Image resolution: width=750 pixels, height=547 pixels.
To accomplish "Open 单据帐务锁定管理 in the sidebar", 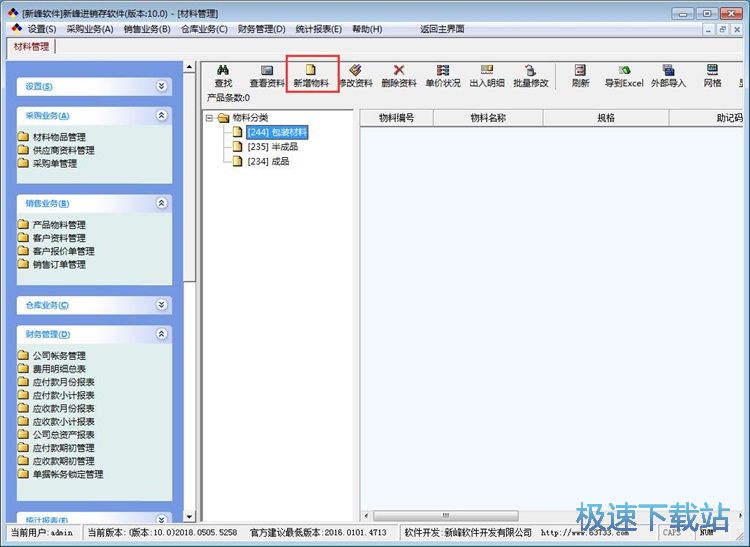I will (61, 474).
